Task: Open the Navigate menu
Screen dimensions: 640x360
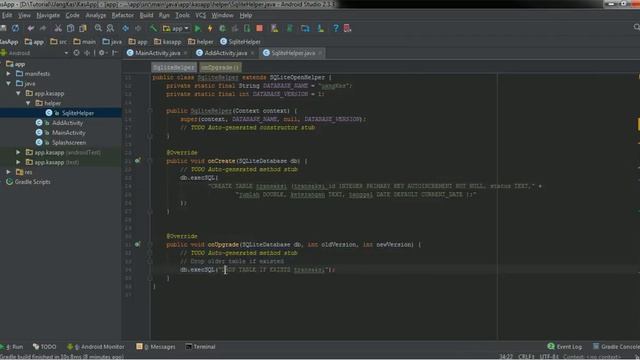Action: [x=48, y=16]
